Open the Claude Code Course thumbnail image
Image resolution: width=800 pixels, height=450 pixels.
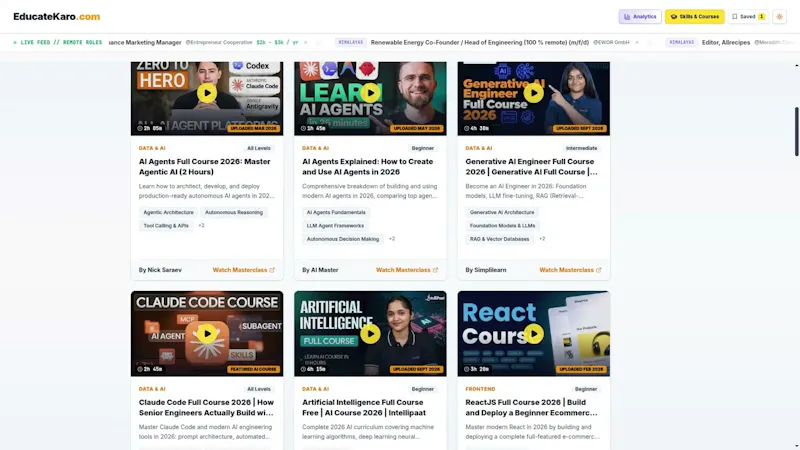click(207, 334)
